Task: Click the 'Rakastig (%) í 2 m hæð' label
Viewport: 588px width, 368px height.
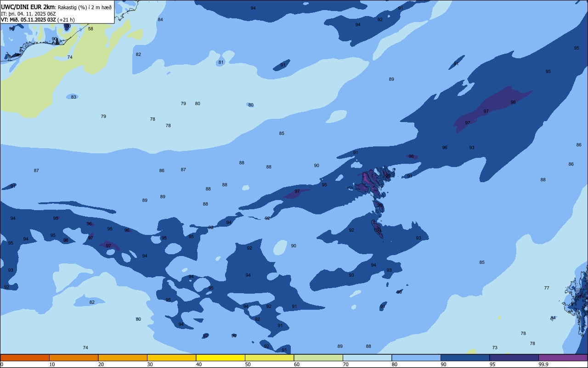Action: (85, 7)
